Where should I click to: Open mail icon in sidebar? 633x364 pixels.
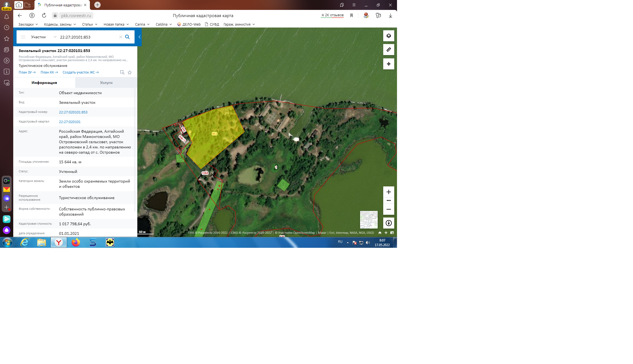(7, 189)
